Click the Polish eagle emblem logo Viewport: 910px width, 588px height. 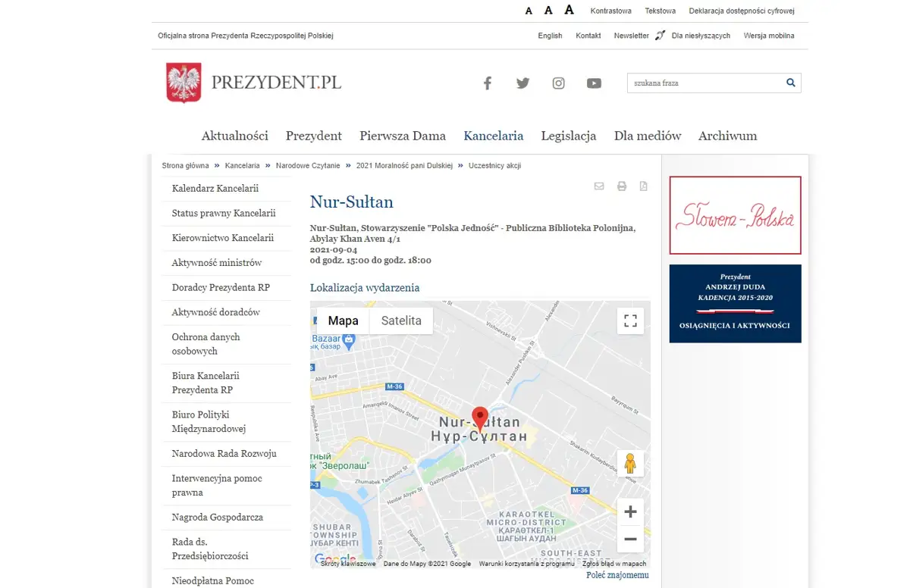click(x=184, y=83)
